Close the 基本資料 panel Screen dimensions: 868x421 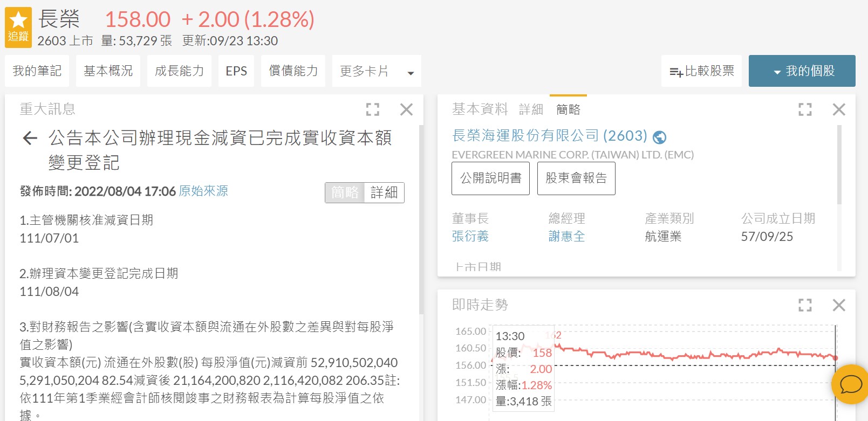point(839,109)
